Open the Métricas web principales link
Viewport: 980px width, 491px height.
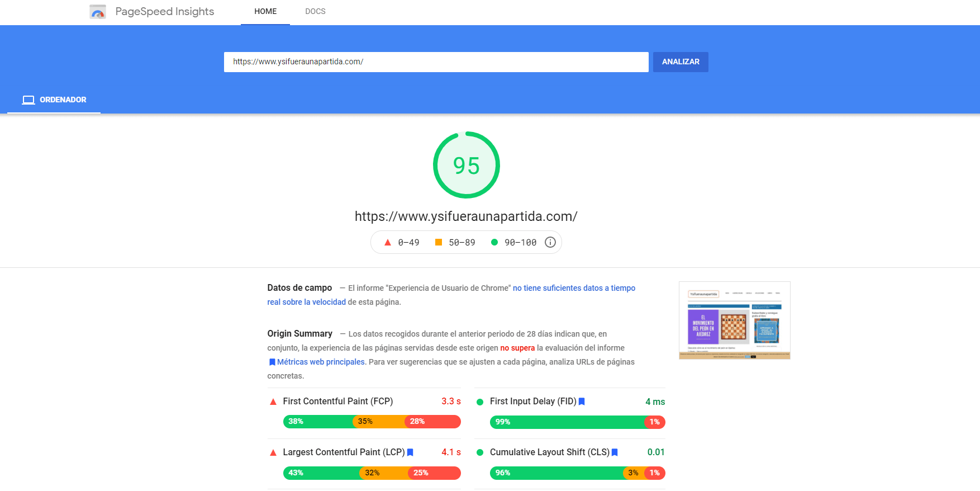point(321,362)
